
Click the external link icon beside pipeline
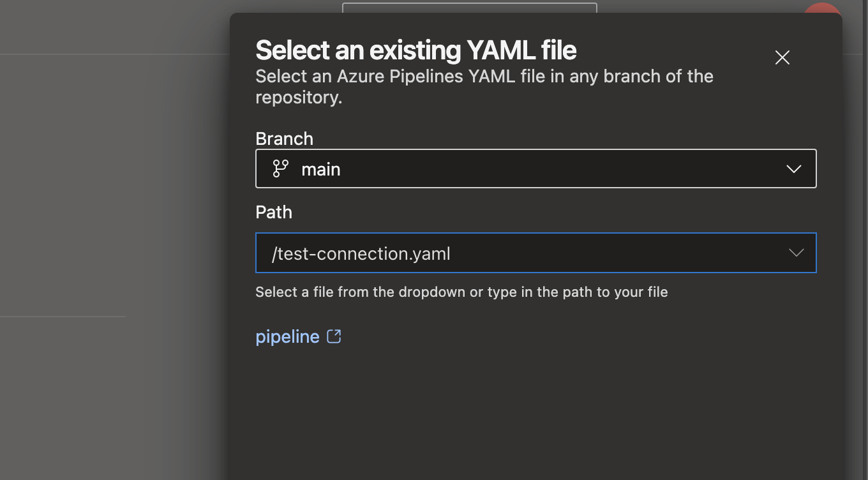[x=334, y=336]
